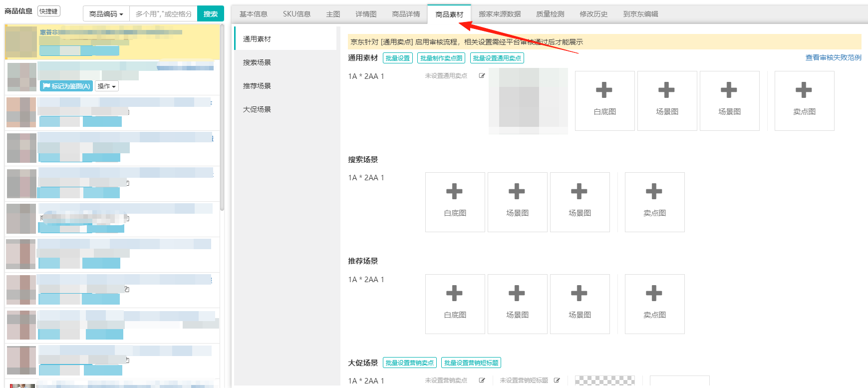This screenshot has height=388, width=868.
Task: Click the product list vertical scrollbar
Action: [x=222, y=120]
